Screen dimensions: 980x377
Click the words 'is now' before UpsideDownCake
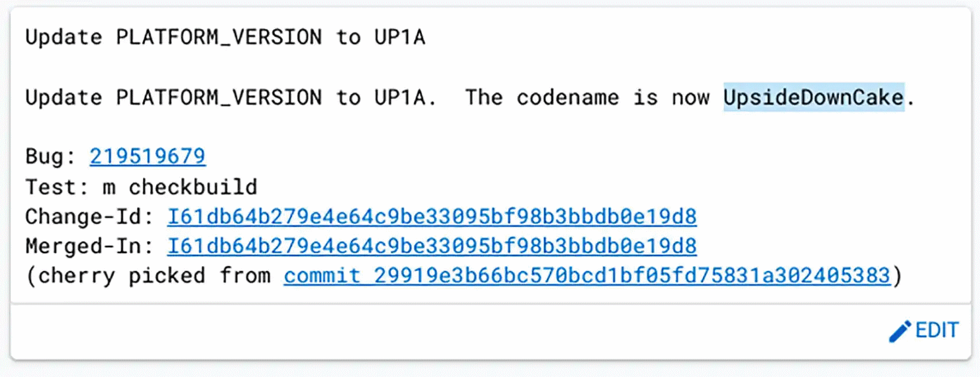[671, 98]
